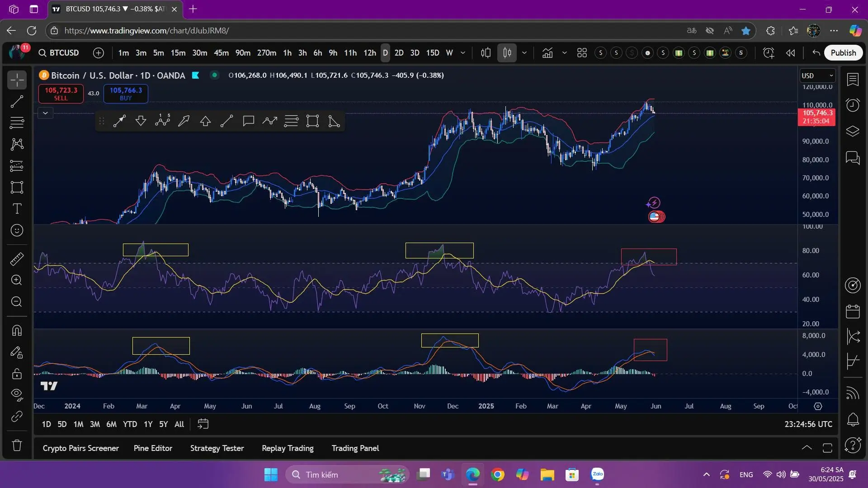Open the Indicators menu

click(547, 53)
